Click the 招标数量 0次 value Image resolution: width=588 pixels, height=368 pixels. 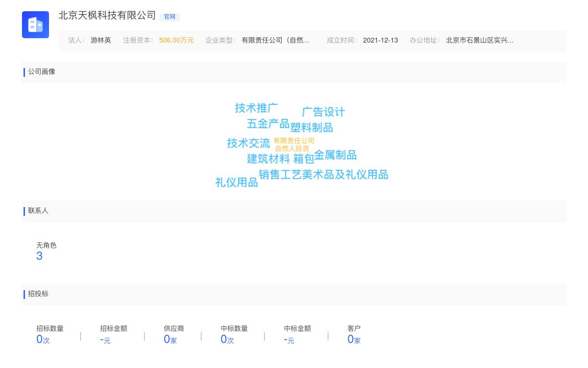[43, 340]
